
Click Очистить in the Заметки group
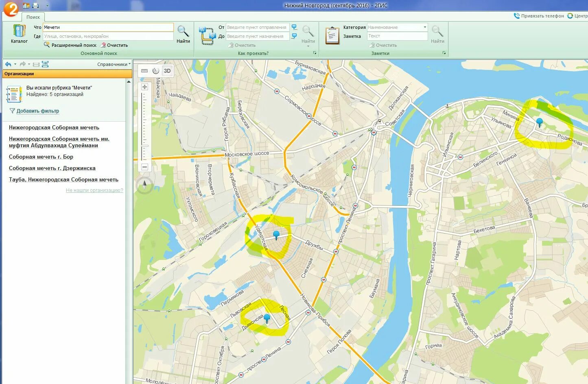coord(383,45)
